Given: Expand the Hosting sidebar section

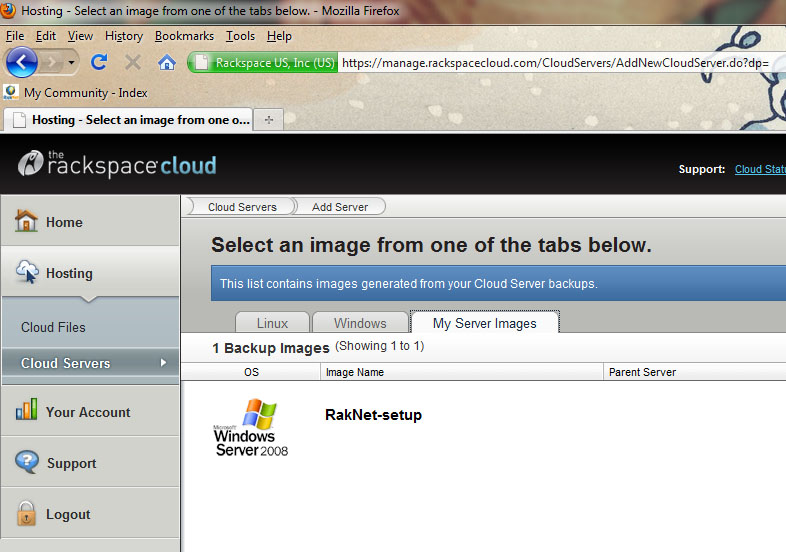Looking at the screenshot, I should (x=69, y=273).
